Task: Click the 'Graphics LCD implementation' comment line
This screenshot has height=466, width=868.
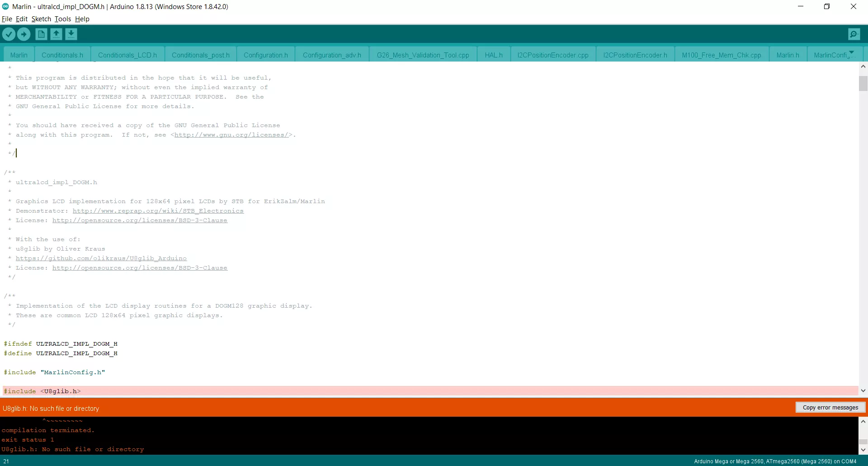Action: pos(166,201)
